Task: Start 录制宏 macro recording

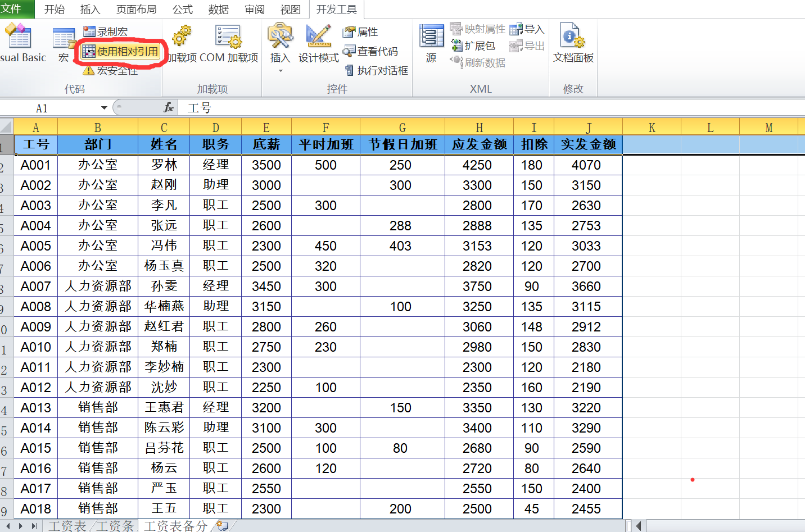Action: (x=105, y=32)
